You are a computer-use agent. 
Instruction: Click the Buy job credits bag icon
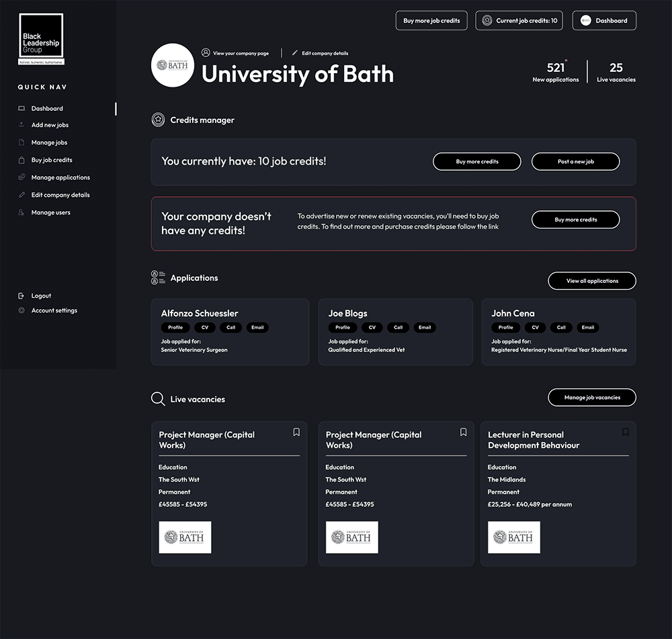[22, 161]
